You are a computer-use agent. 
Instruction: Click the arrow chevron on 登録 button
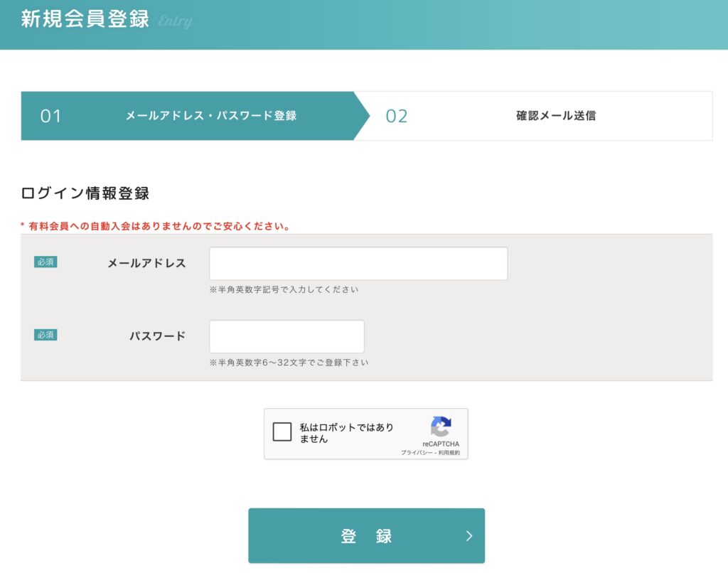click(469, 536)
